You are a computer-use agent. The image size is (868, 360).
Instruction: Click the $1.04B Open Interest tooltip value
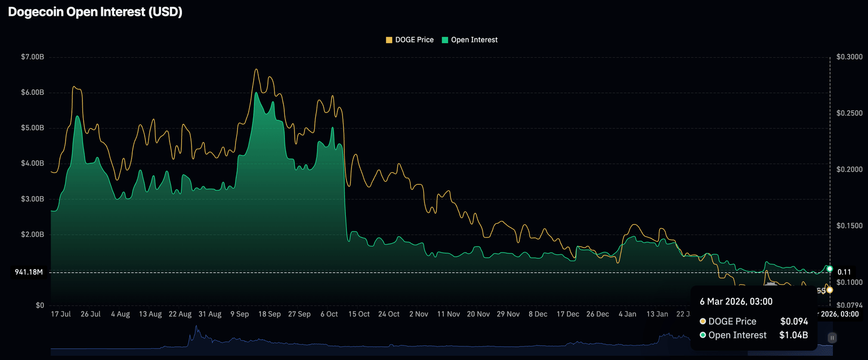(794, 335)
